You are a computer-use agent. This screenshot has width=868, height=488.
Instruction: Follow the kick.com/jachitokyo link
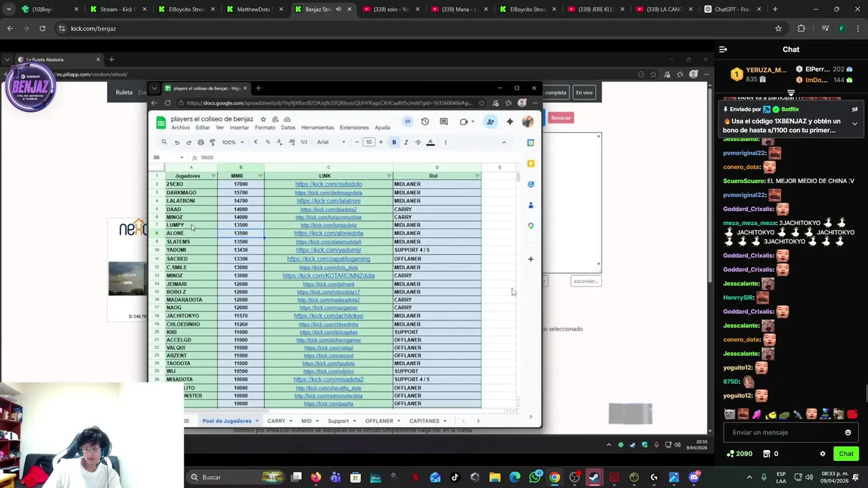[x=328, y=316]
